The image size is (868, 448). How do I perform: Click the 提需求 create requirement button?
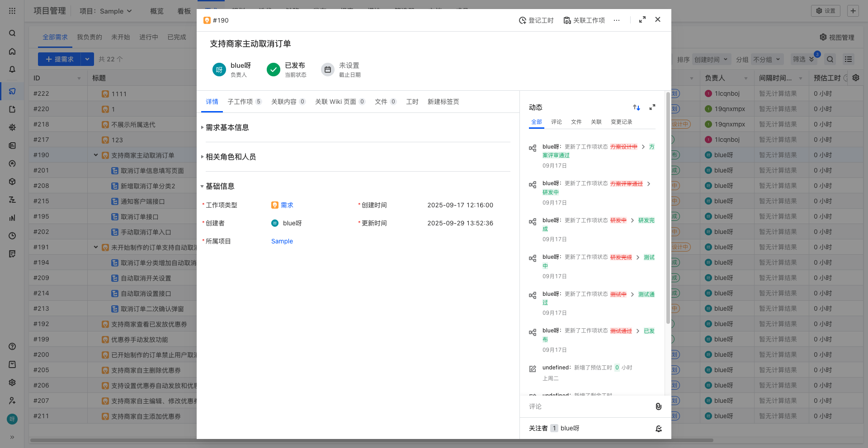(x=60, y=59)
